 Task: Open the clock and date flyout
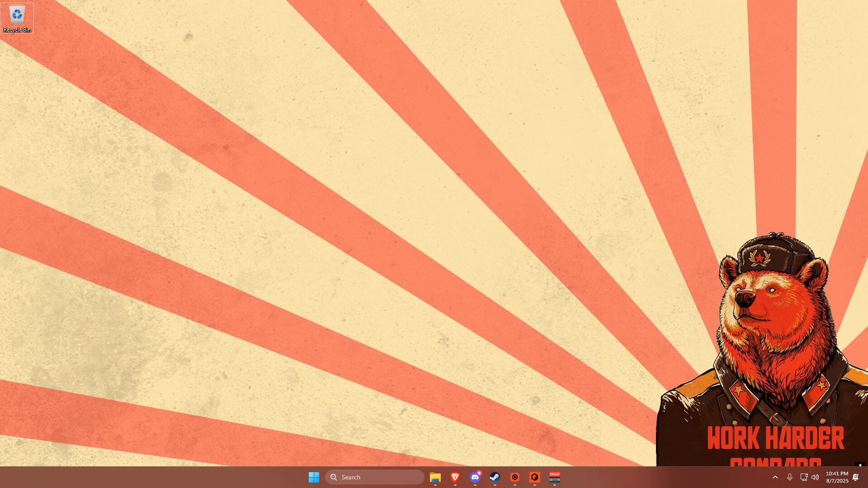point(837,477)
